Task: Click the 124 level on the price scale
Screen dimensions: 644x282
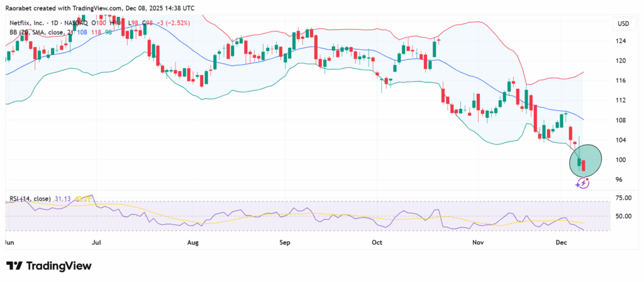Action: [621, 42]
